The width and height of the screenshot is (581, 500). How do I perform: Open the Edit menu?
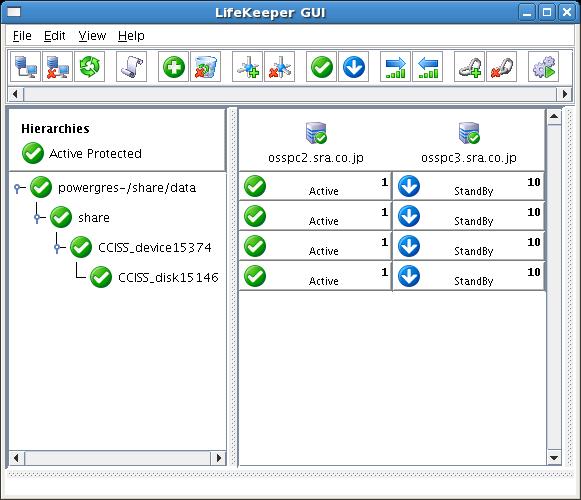point(54,36)
